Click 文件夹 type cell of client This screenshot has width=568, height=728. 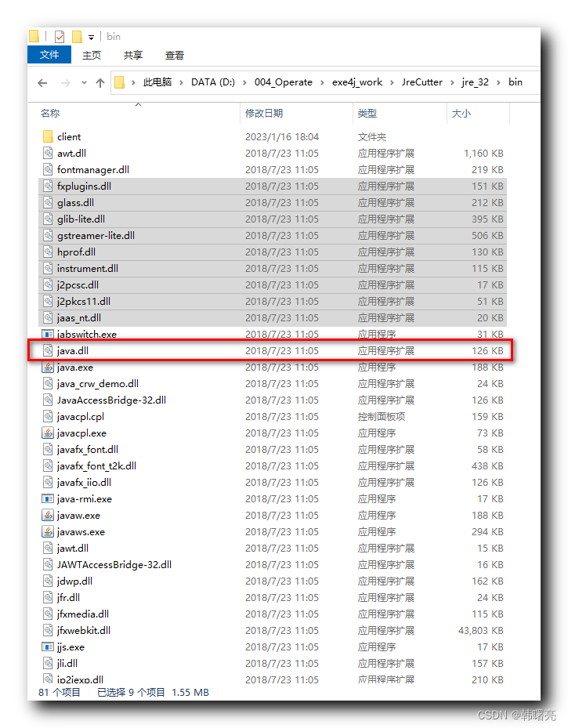click(371, 137)
